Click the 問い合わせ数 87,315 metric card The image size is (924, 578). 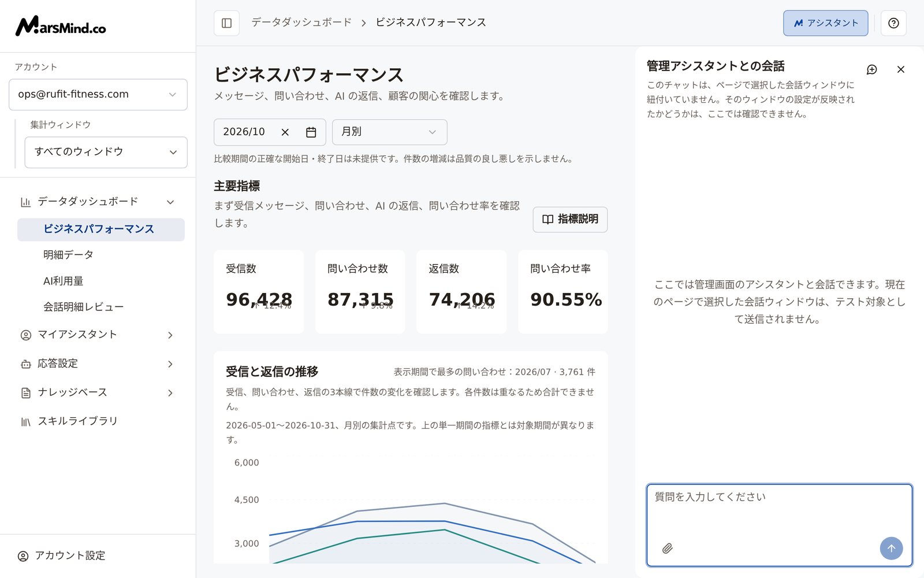point(360,292)
